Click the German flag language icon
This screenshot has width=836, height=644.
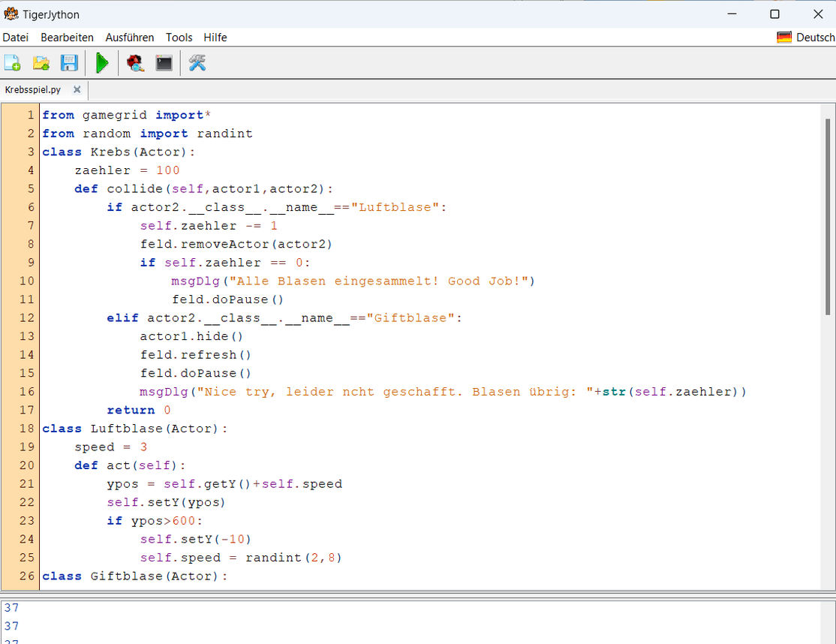click(x=784, y=36)
